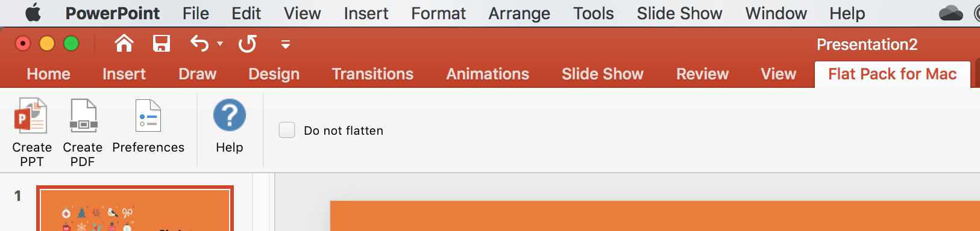Click the Home icon in title bar

click(x=124, y=43)
